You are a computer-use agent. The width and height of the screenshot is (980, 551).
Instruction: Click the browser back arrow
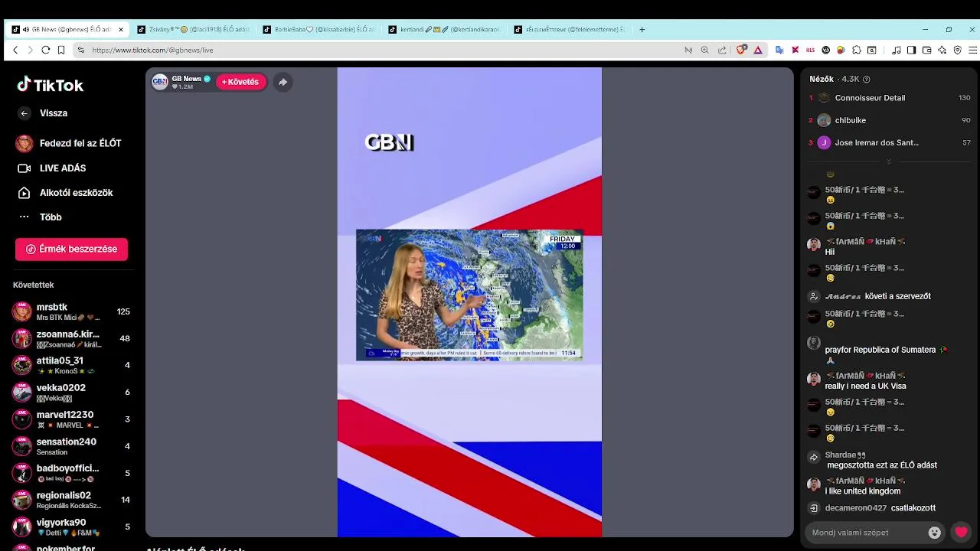click(15, 50)
